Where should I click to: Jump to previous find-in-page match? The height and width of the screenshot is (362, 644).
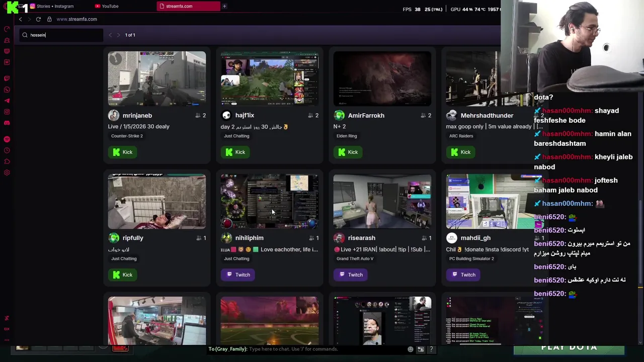[110, 35]
